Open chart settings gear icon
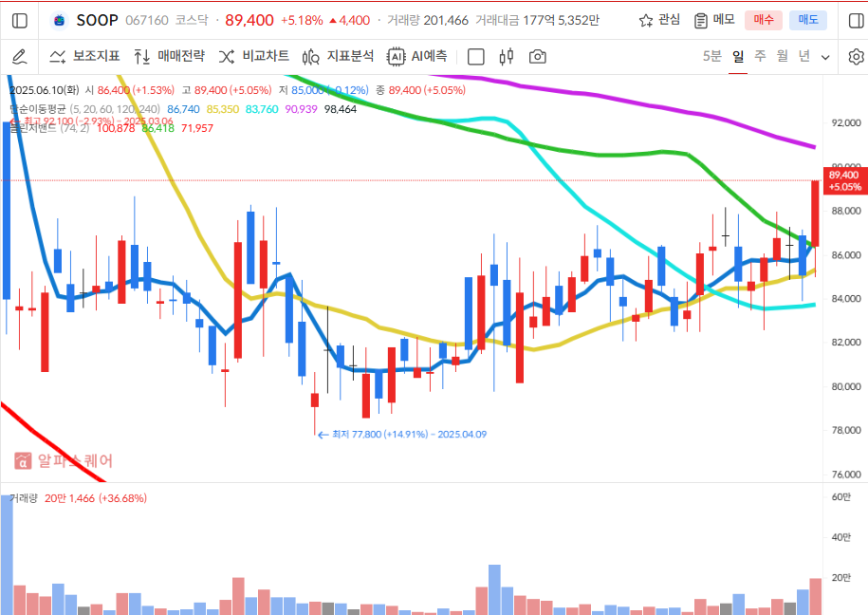 point(856,57)
